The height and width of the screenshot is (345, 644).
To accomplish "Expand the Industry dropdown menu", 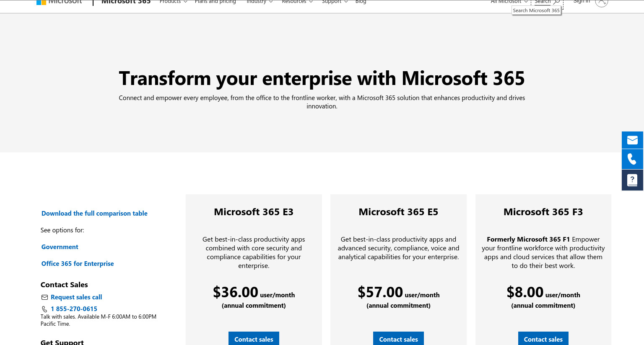I will point(260,2).
